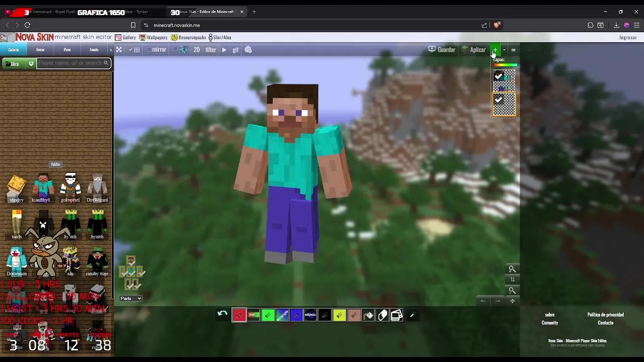This screenshot has height=362, width=644.
Task: Select the yellow pencil tool
Action: (340, 315)
